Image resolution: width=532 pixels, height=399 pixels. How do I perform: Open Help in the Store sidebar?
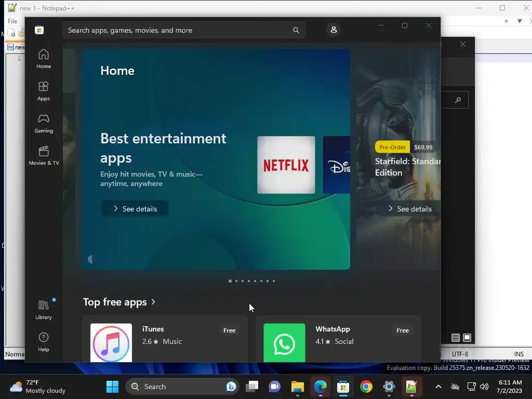pos(44,342)
